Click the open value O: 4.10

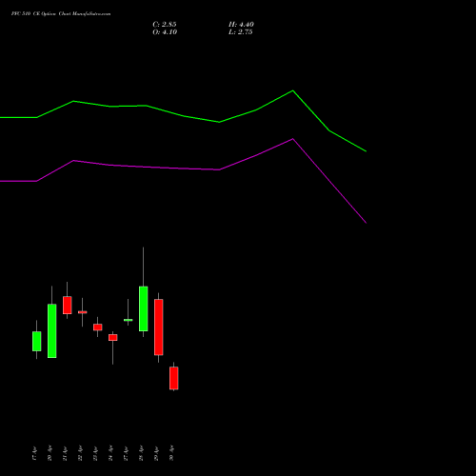[165, 32]
